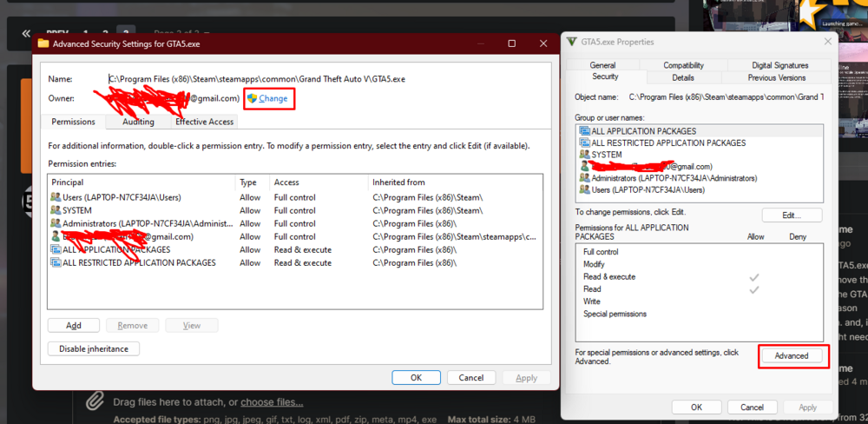Click OK in Advanced Security Settings

pyautogui.click(x=417, y=377)
